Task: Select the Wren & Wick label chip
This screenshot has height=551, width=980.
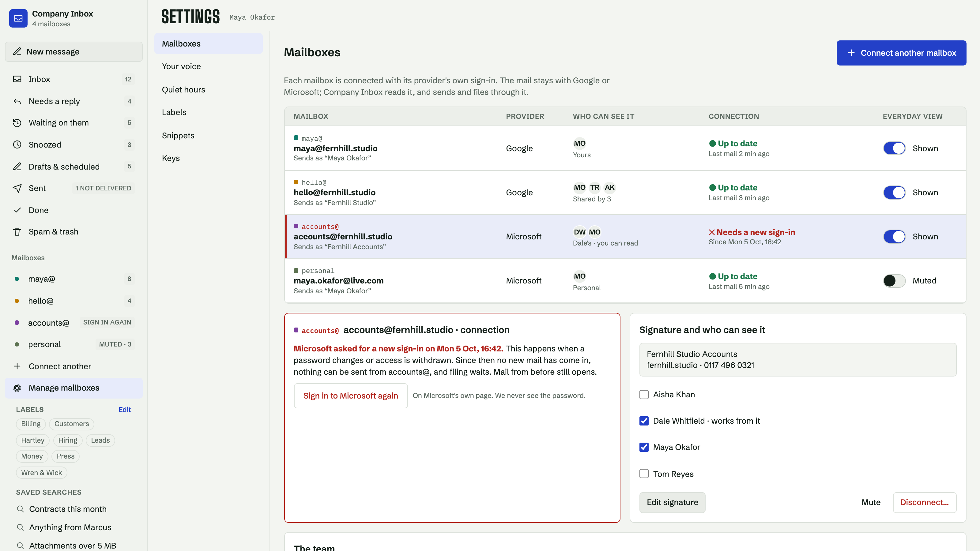Action: coord(41,473)
